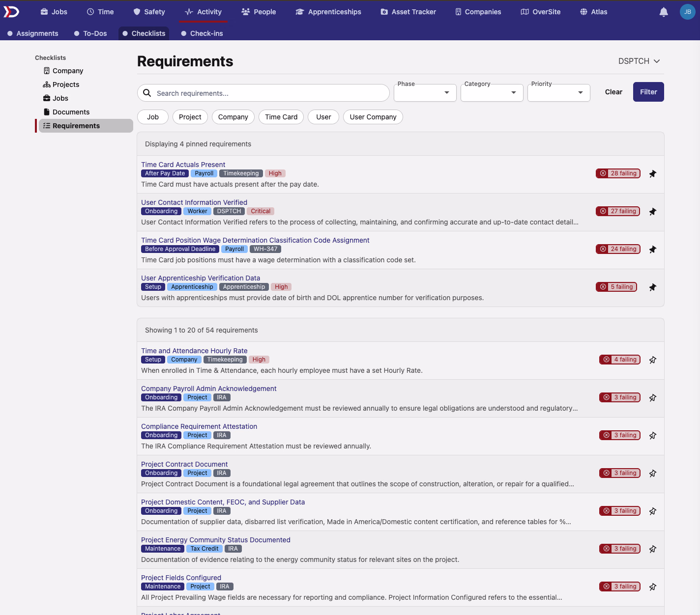Expand the Priority dropdown

(559, 92)
